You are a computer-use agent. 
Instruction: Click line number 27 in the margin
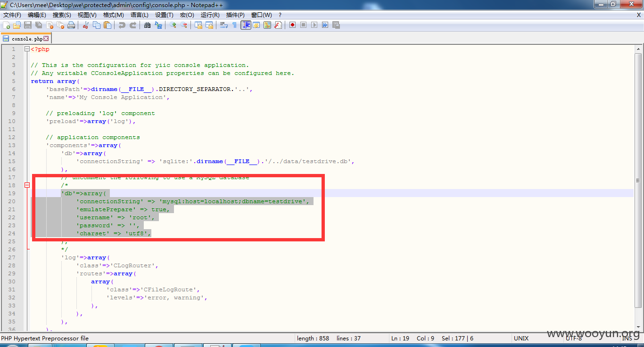tap(12, 257)
